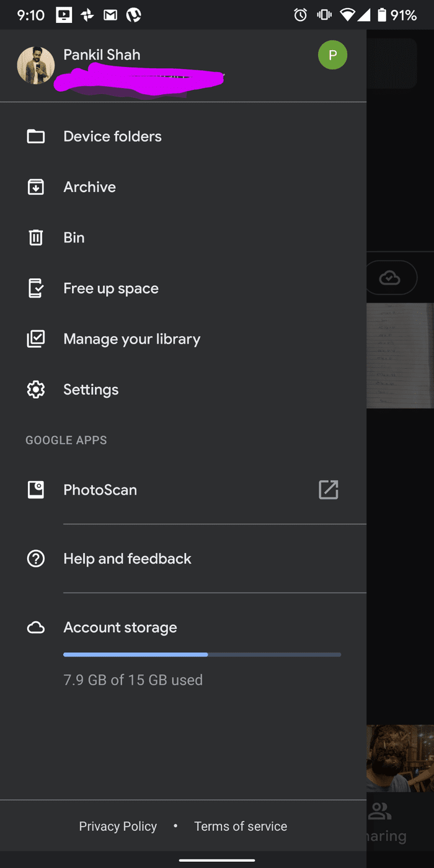
Task: Tap the PhotoScan app icon
Action: point(36,490)
